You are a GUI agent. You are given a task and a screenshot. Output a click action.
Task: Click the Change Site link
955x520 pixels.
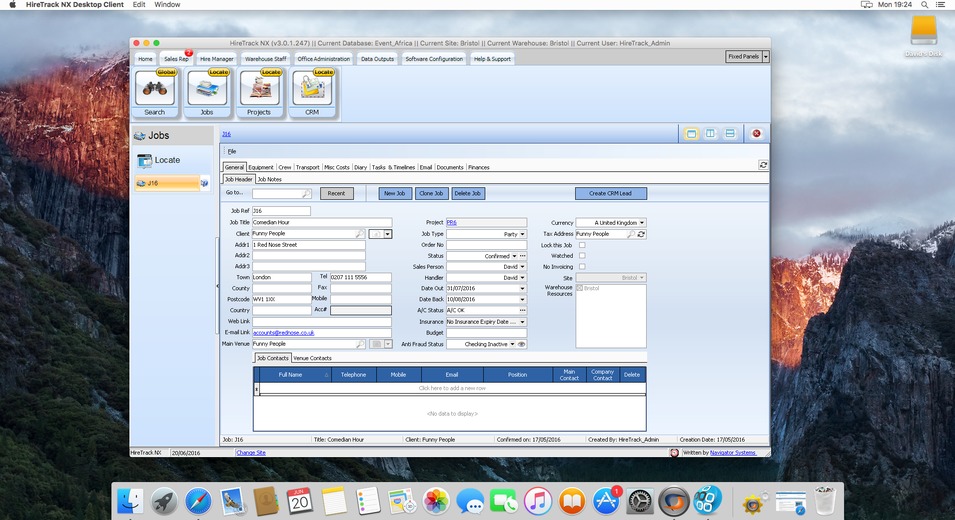click(250, 453)
